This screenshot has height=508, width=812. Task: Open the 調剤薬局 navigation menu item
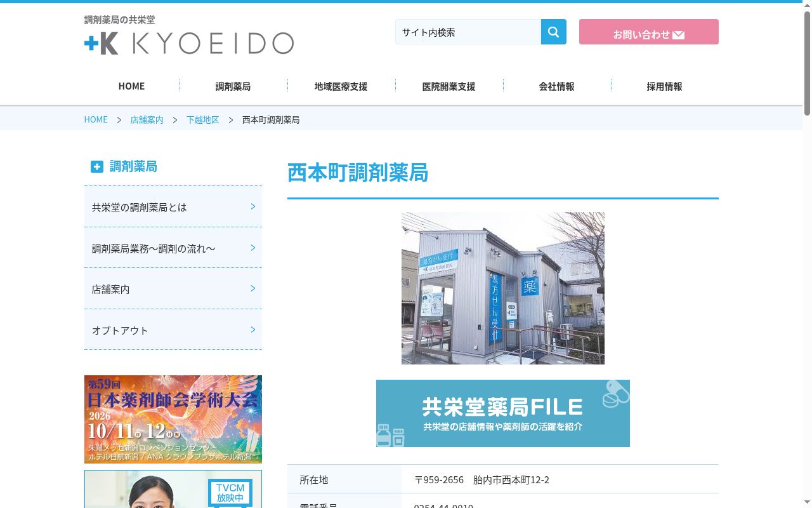pos(233,86)
